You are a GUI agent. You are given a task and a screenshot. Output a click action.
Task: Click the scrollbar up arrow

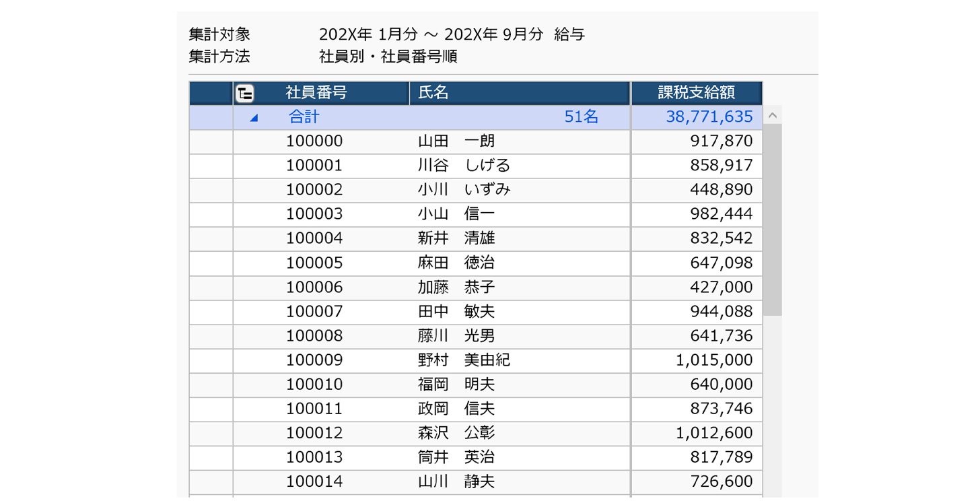(x=772, y=116)
